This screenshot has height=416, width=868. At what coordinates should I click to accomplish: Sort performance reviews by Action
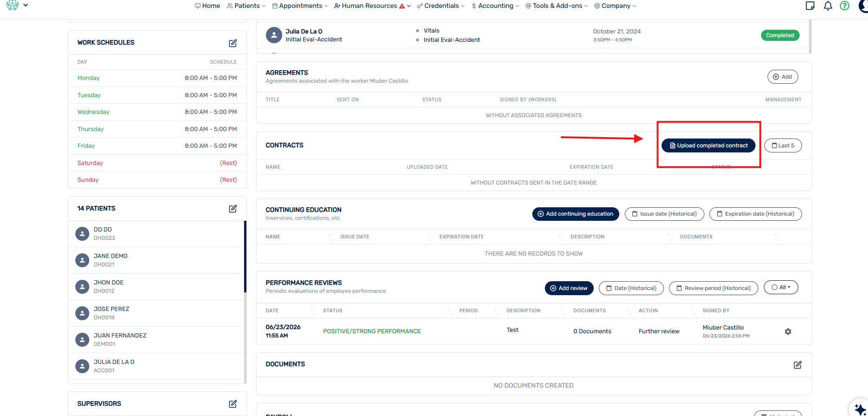692,311
